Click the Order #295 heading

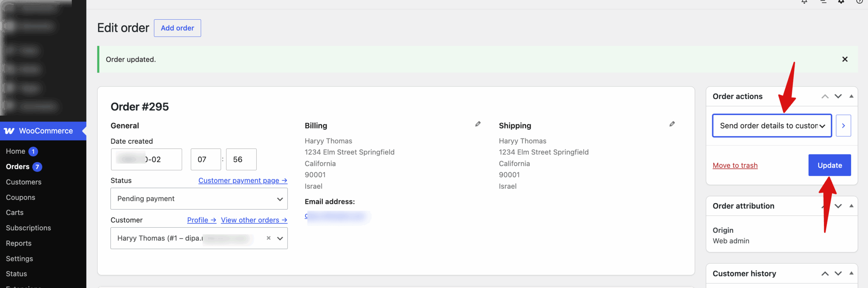click(140, 107)
